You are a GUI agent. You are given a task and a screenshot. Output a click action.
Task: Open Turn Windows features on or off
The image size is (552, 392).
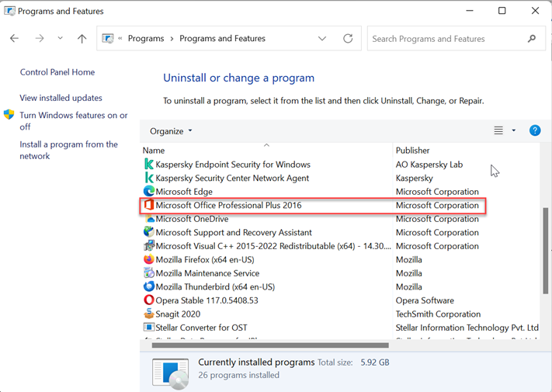coord(74,120)
